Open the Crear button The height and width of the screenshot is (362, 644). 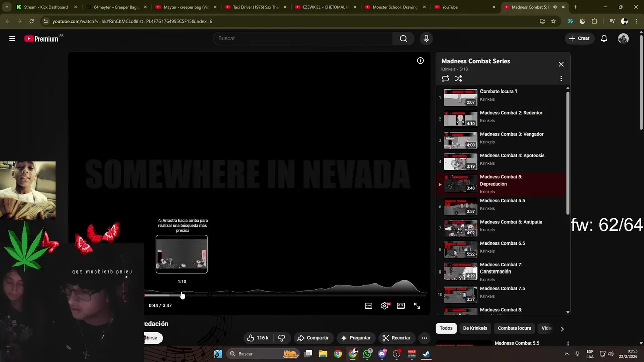(x=579, y=39)
